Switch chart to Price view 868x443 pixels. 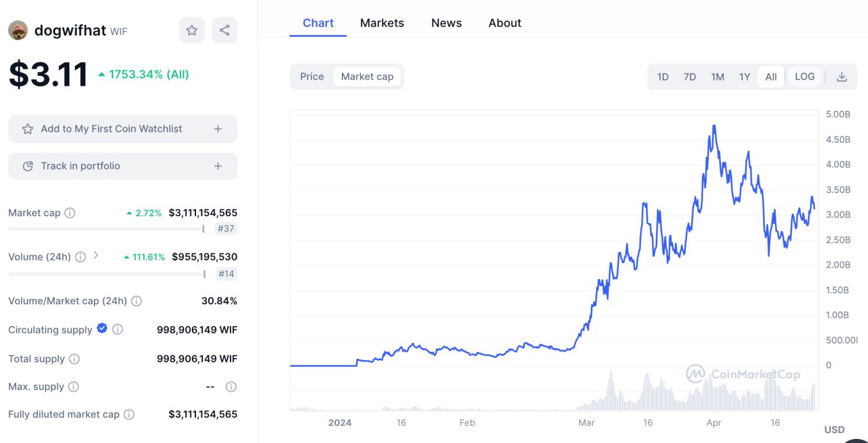(312, 76)
